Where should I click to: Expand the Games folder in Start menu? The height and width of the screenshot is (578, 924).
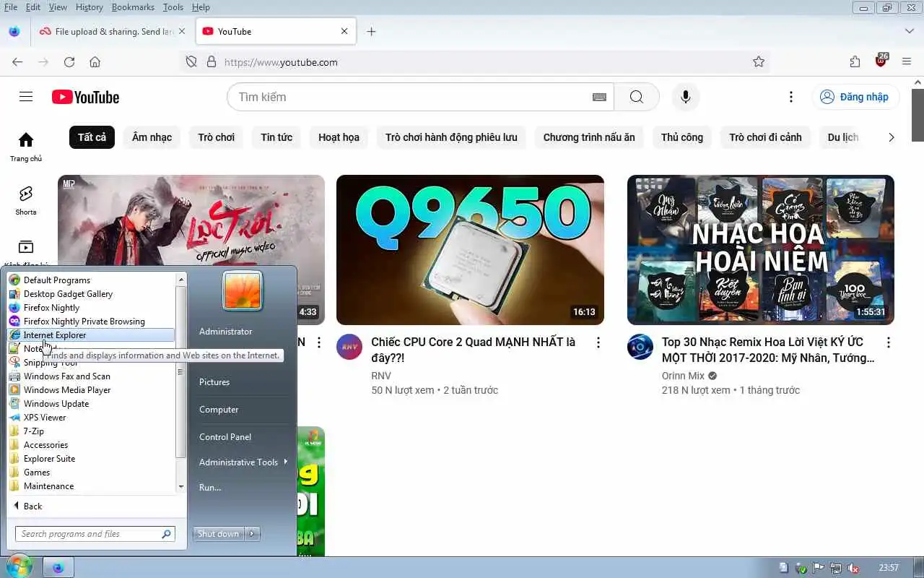(91, 473)
